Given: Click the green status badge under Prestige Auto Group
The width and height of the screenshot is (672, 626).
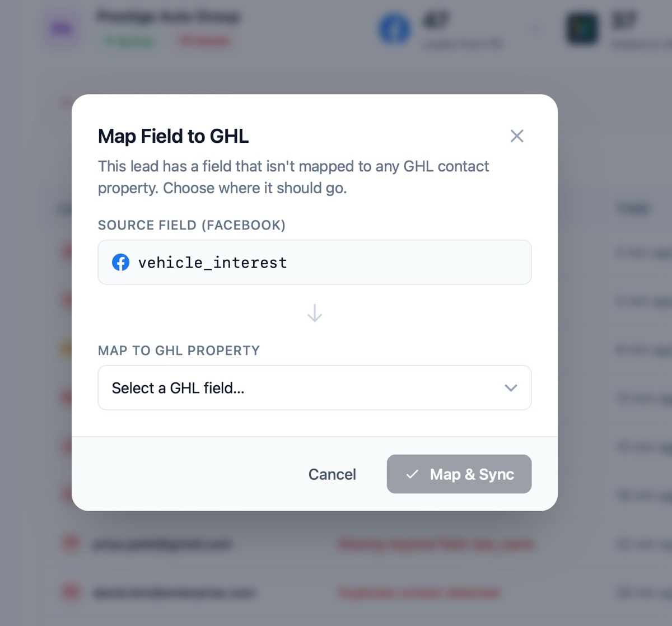Looking at the screenshot, I should 129,40.
